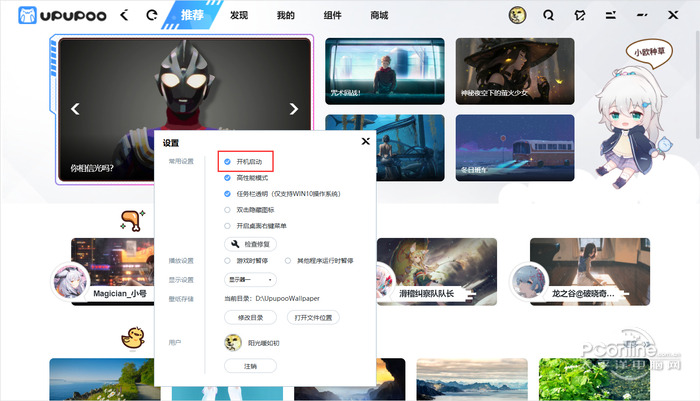Click the 修改目录 button

tap(250, 317)
